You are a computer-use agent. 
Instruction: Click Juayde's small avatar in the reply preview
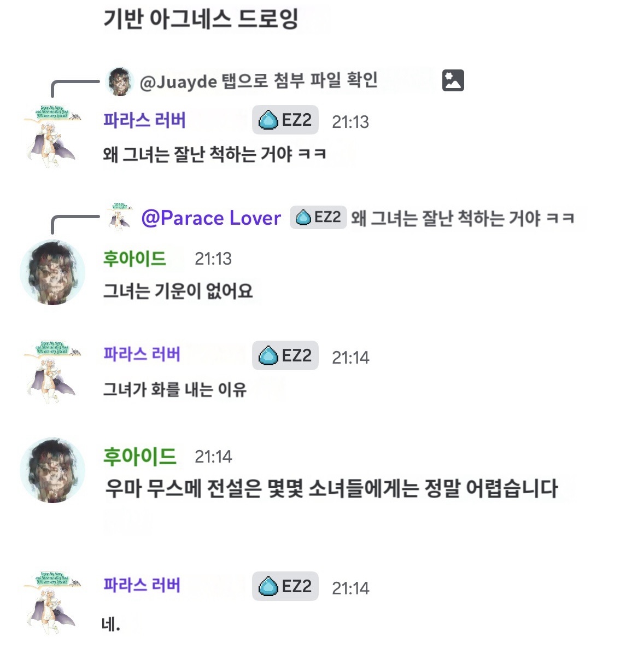(120, 81)
